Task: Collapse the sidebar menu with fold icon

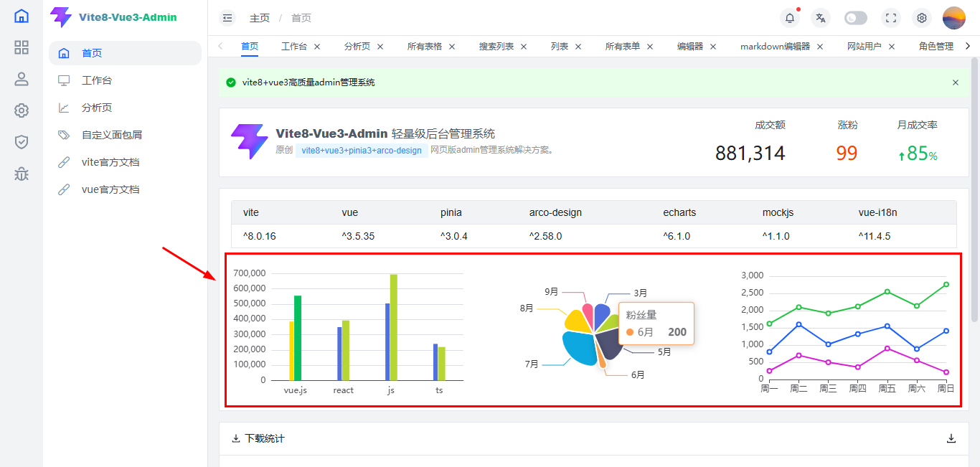Action: [x=227, y=18]
